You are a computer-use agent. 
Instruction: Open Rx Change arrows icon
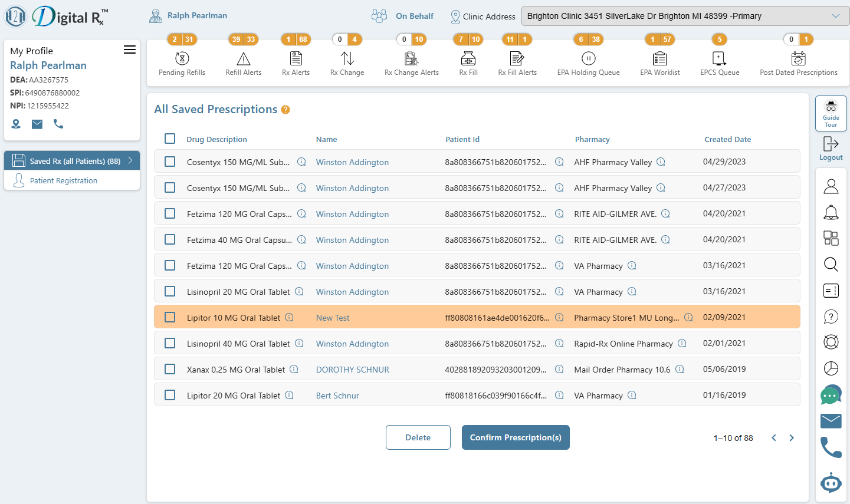pyautogui.click(x=347, y=58)
